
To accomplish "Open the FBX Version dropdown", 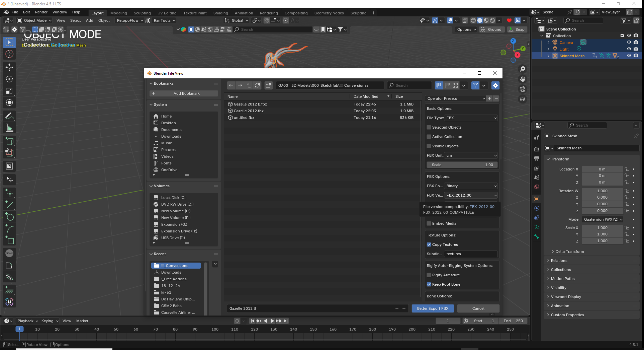I will tap(471, 195).
